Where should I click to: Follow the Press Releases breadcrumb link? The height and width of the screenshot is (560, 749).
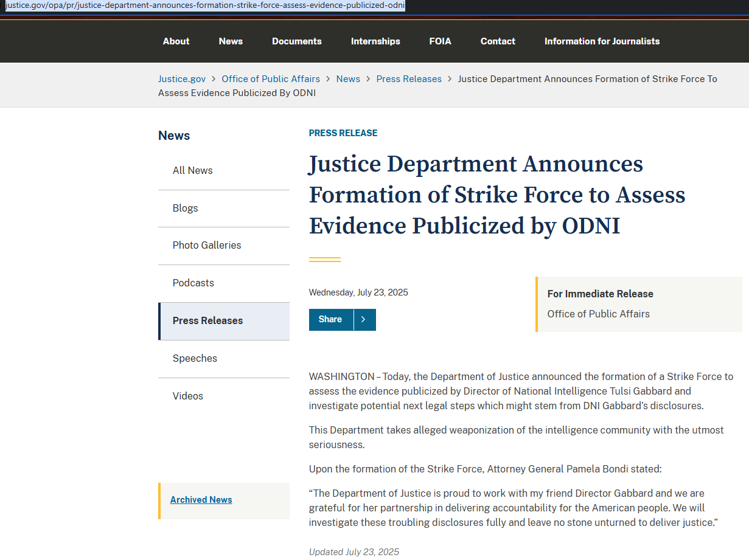pyautogui.click(x=409, y=79)
